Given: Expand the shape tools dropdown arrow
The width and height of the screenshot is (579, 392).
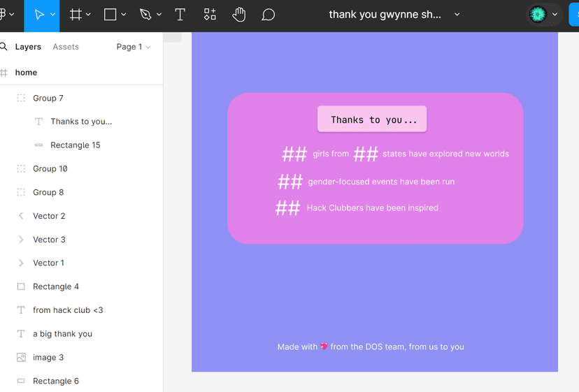Looking at the screenshot, I should coord(124,15).
